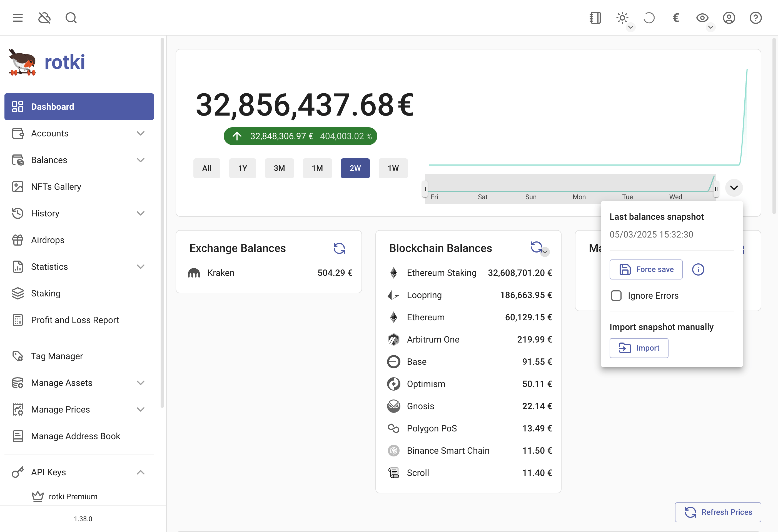Select the 1M timeframe

[x=317, y=168]
